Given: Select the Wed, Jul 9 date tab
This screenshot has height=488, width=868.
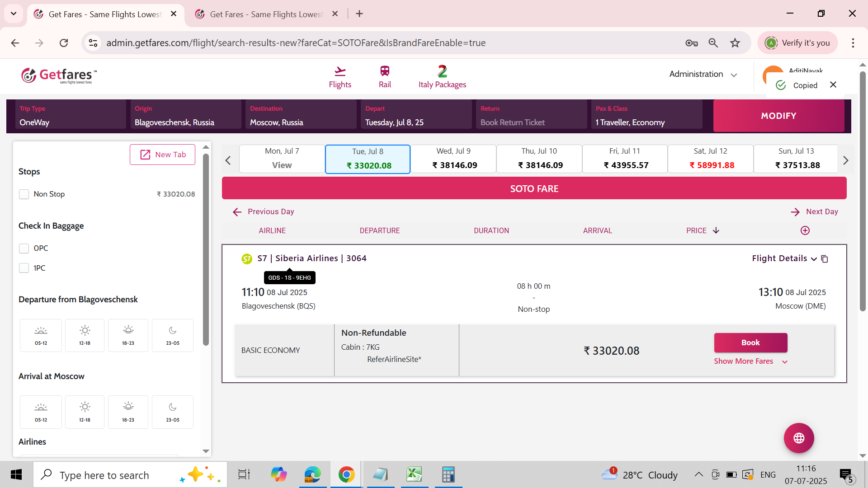Looking at the screenshot, I should (453, 159).
